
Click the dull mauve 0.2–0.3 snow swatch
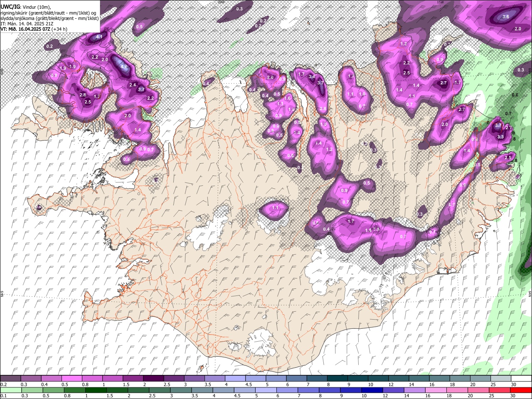coord(10,379)
